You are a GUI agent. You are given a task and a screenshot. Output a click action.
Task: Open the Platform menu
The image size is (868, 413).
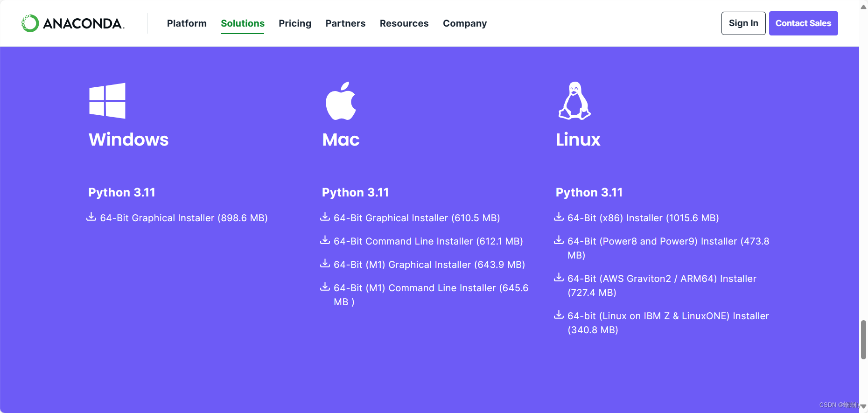click(187, 23)
